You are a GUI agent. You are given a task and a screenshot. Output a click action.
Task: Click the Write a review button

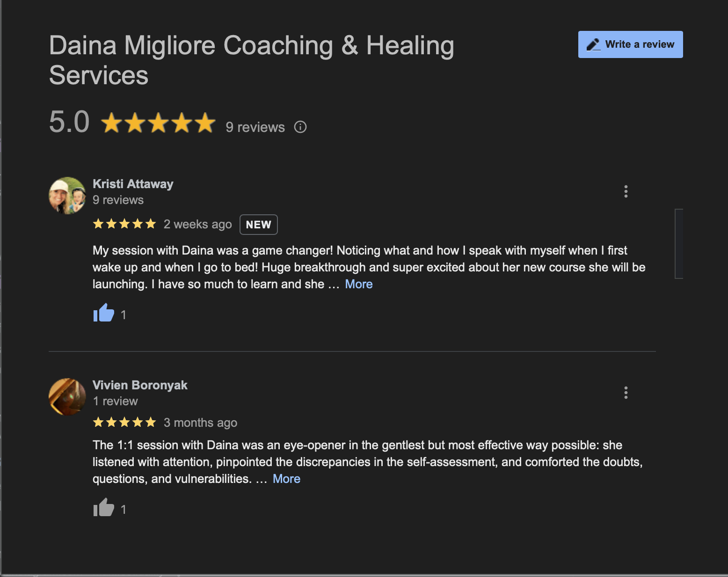click(x=630, y=44)
